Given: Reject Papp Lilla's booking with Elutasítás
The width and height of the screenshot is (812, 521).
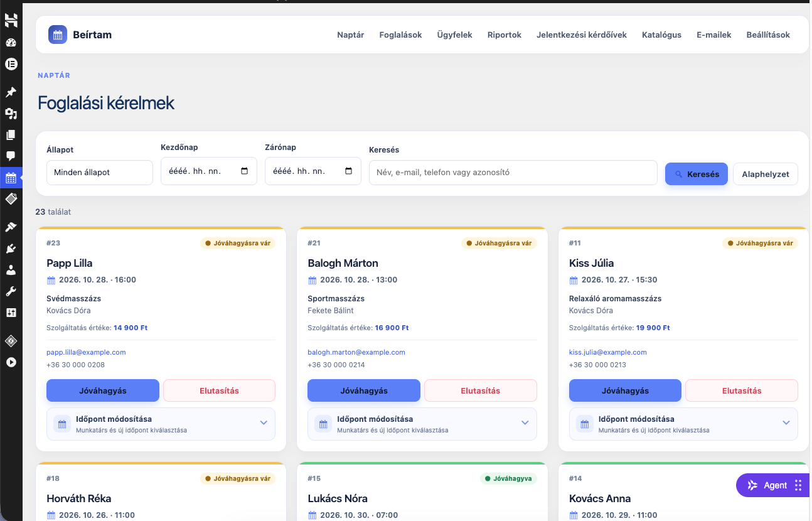Looking at the screenshot, I should (x=219, y=390).
